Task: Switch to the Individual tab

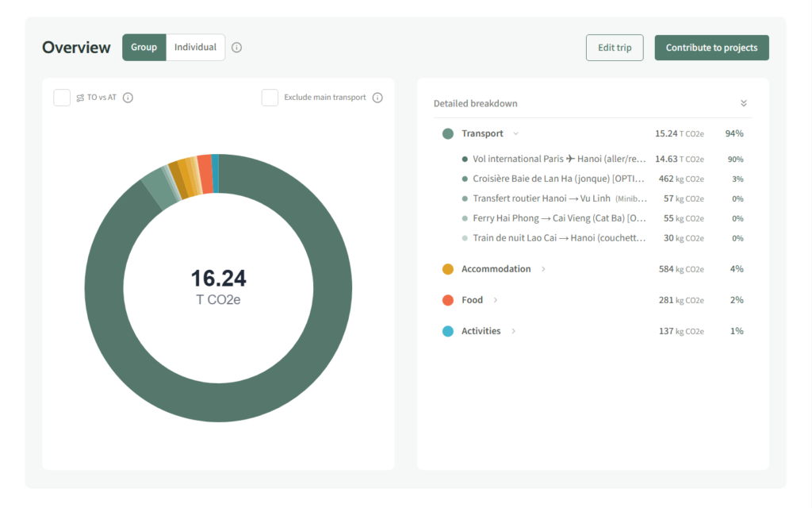Action: coord(195,48)
